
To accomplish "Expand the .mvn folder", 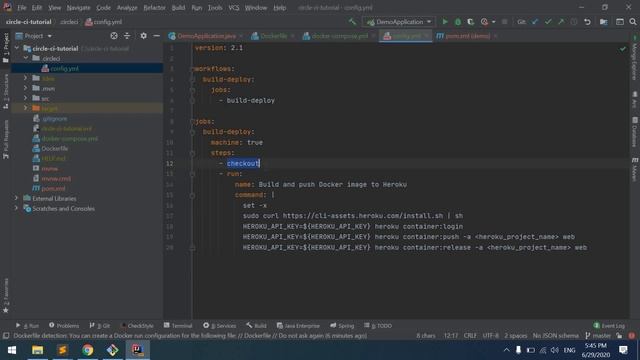I will (x=26, y=88).
